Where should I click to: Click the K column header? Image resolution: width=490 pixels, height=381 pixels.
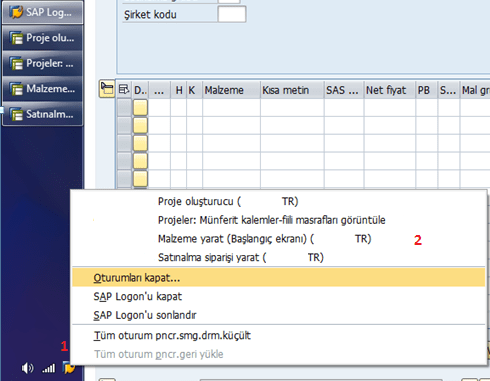coord(195,90)
